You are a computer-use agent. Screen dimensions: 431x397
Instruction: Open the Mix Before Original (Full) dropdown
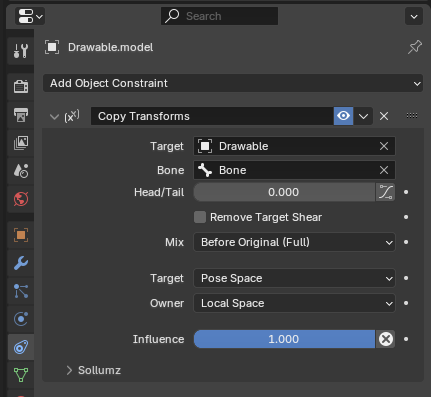[294, 242]
